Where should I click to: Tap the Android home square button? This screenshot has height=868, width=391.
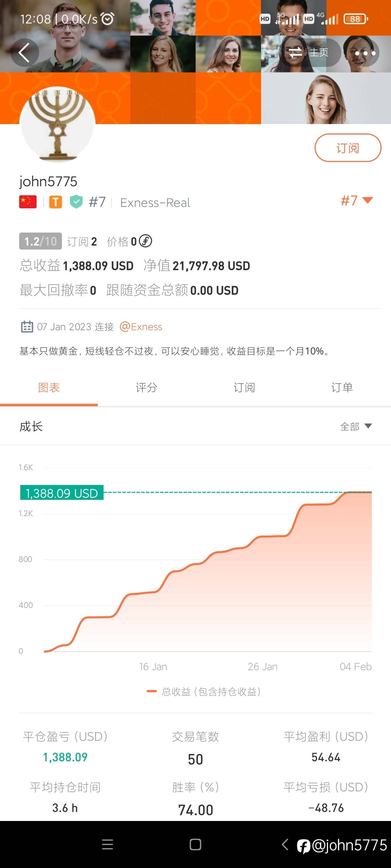tap(195, 844)
